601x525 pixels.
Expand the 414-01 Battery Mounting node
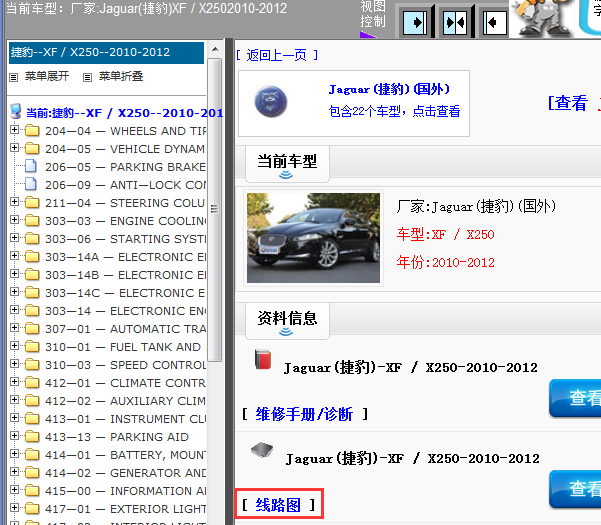point(15,454)
